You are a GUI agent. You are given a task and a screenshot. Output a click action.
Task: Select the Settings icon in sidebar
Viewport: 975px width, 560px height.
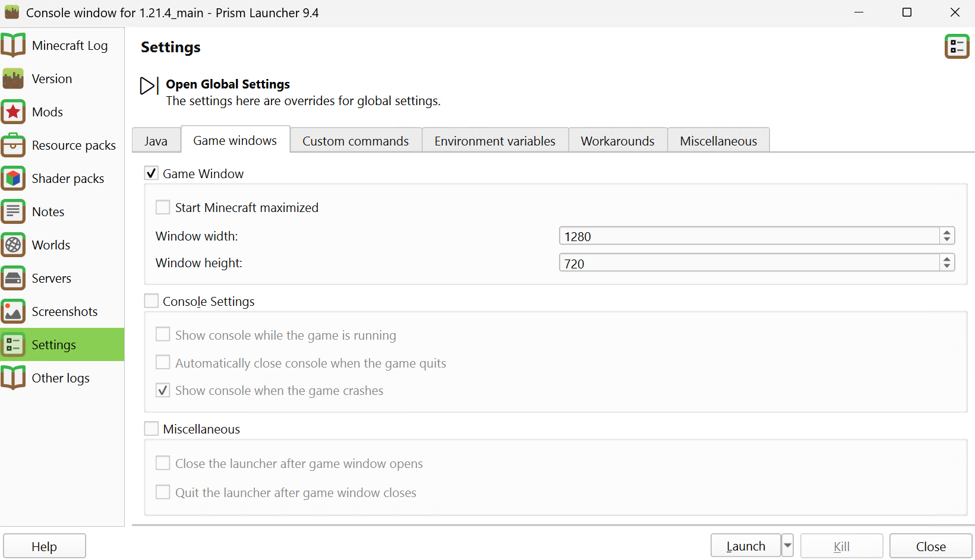13,344
